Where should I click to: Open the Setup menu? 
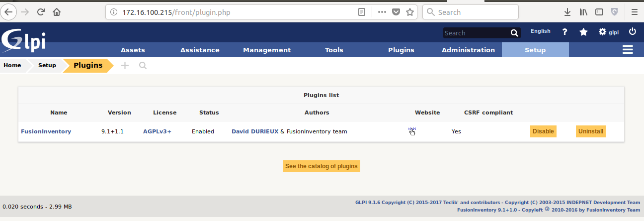point(535,50)
